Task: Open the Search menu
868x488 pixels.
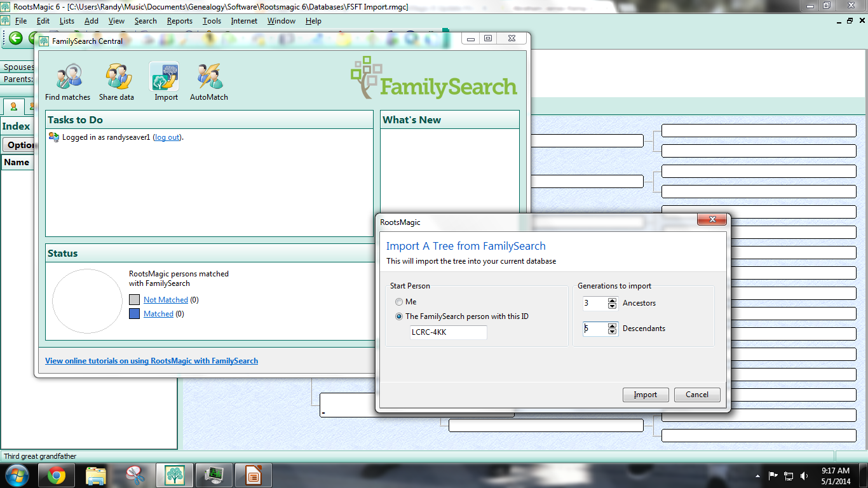Action: [146, 21]
